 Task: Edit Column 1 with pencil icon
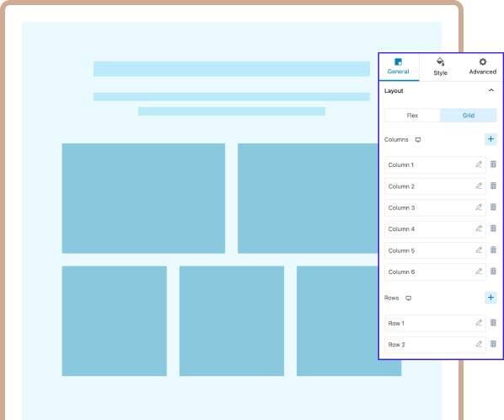pos(479,164)
